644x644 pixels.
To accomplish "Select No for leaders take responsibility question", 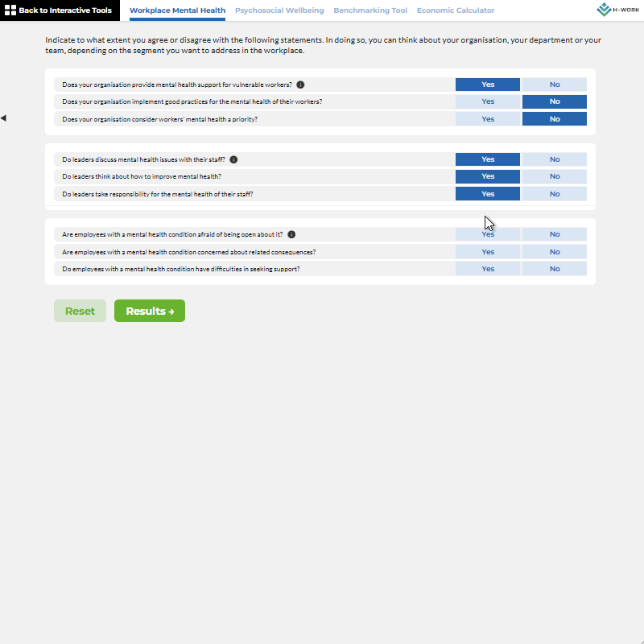I will 554,194.
